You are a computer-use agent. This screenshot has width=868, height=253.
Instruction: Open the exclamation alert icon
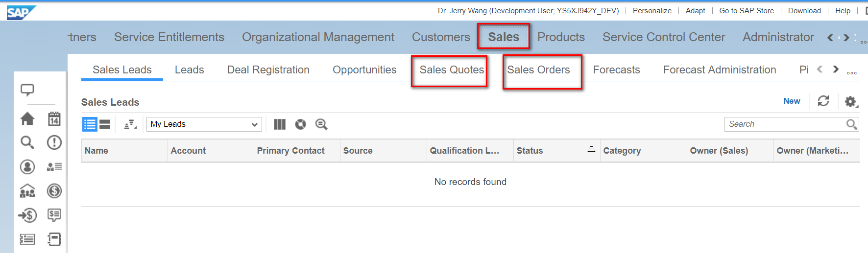[x=54, y=142]
